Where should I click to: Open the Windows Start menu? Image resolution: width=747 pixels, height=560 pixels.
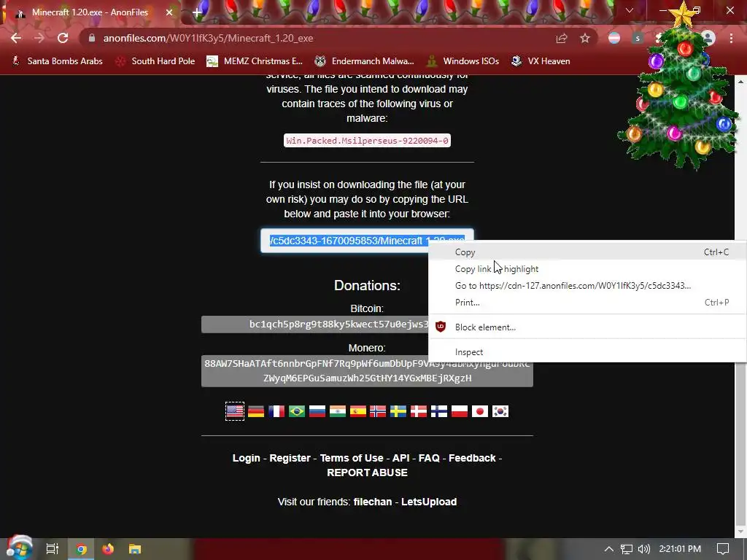[19, 548]
